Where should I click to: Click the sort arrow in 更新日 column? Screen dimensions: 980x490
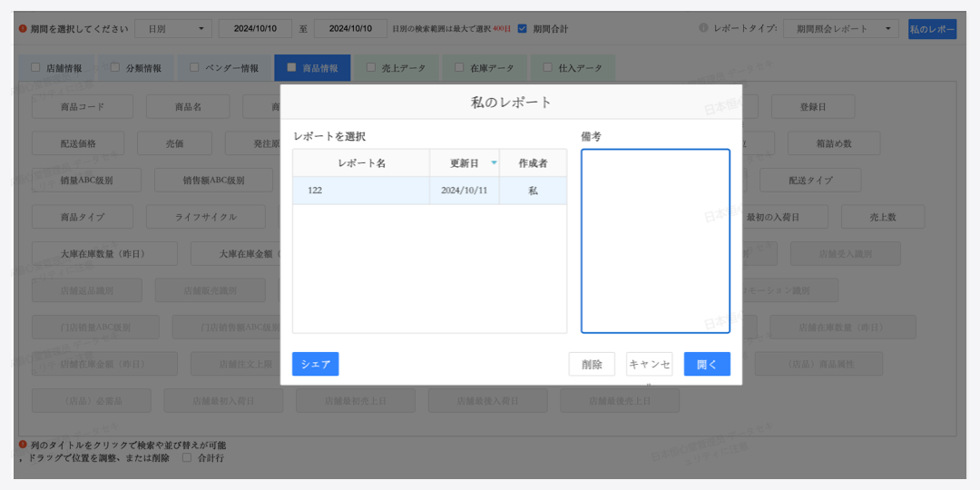tap(494, 163)
